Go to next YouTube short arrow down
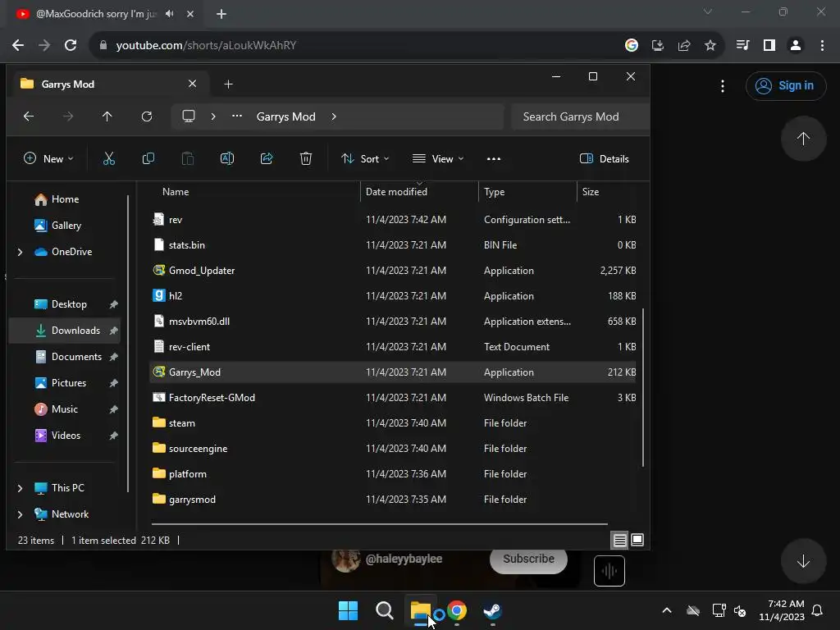Screen dimensions: 840x630 (x=803, y=561)
